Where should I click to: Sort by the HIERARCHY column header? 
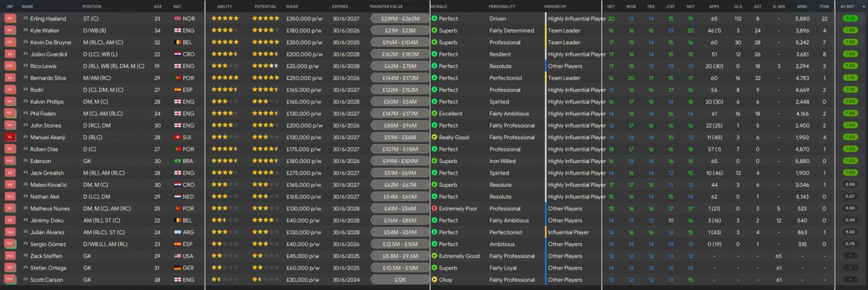click(555, 6)
